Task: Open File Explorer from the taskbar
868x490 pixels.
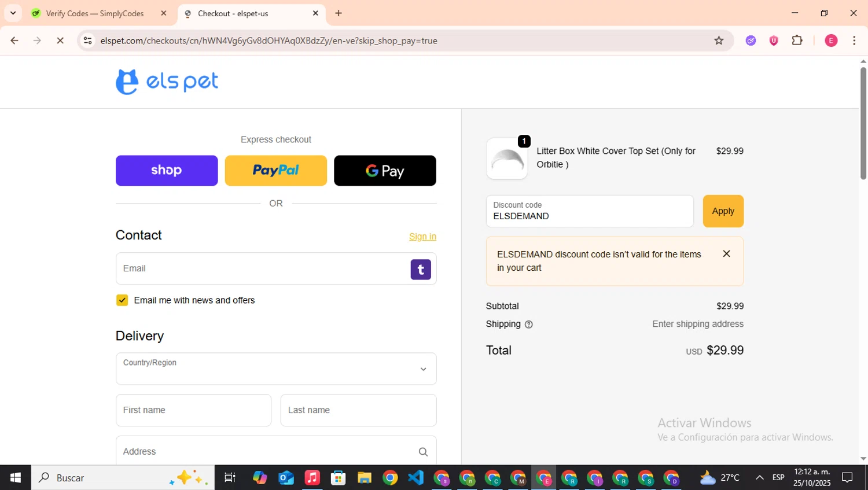Action: 365,478
